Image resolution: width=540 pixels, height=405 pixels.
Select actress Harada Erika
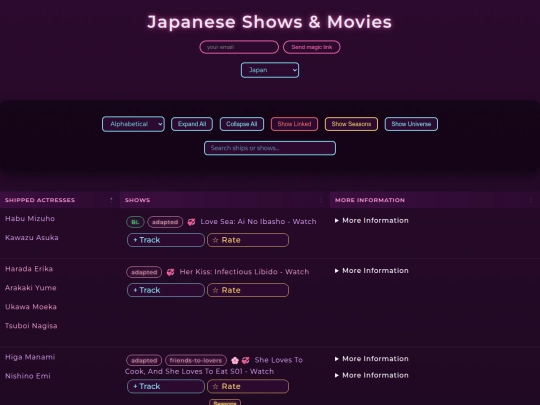[29, 269]
